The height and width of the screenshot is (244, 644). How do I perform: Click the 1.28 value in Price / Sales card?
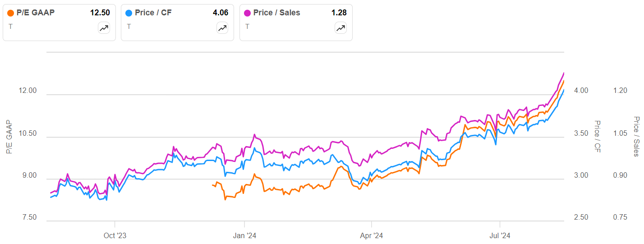click(339, 13)
